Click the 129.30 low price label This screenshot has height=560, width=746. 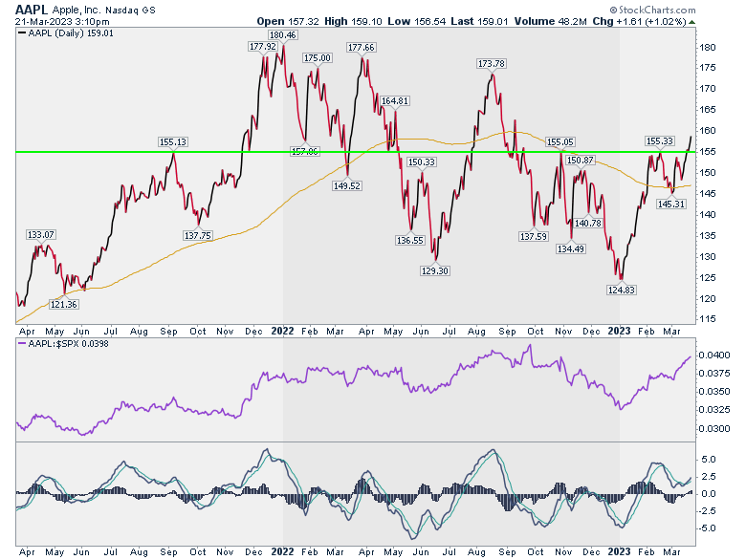coord(435,270)
